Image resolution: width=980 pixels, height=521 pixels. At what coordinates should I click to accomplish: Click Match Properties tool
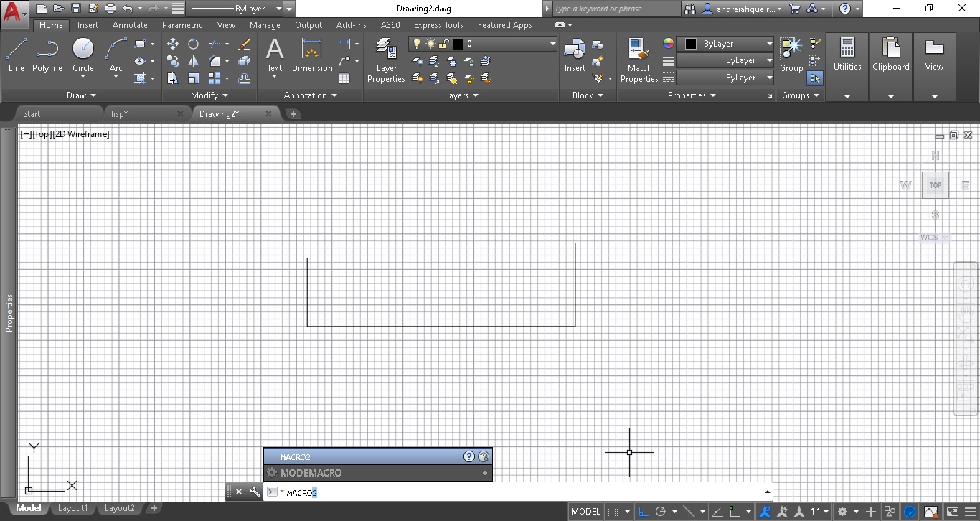point(639,61)
